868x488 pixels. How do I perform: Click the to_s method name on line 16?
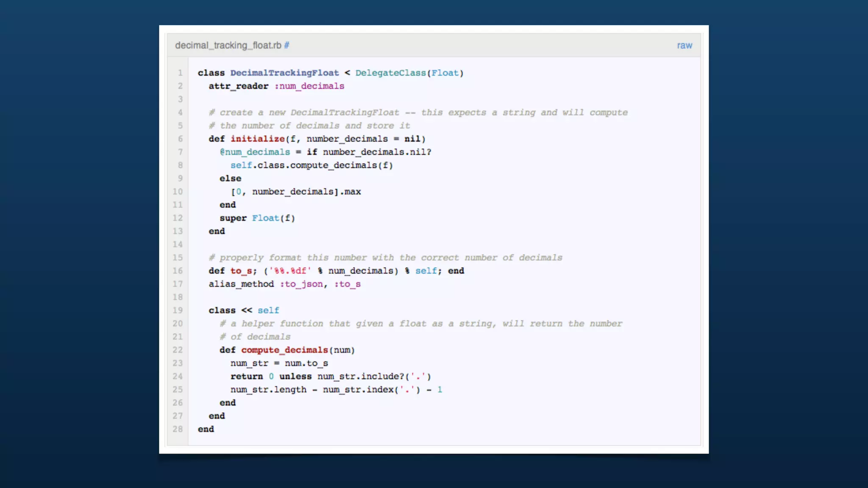[241, 271]
